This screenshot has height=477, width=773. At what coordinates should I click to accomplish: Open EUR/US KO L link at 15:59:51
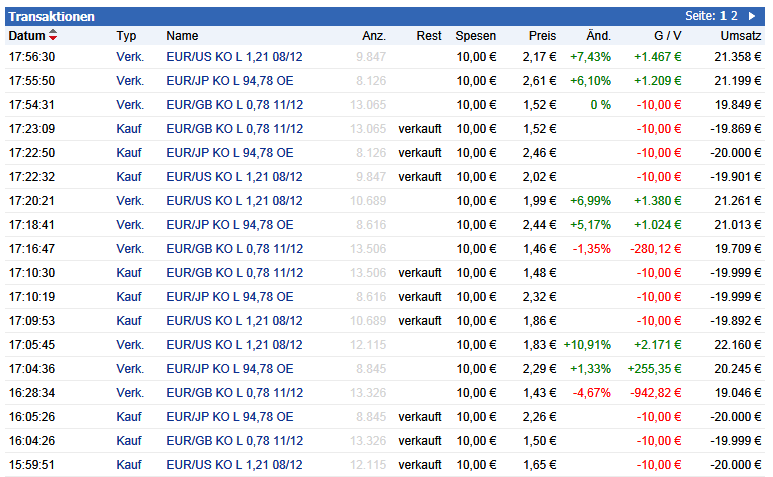click(x=234, y=465)
